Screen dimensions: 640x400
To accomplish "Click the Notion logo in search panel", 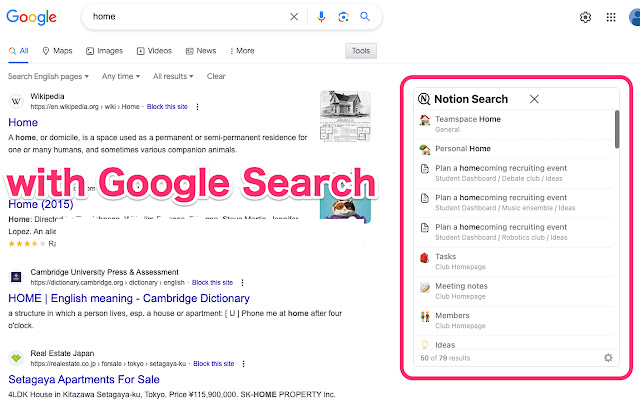I will [x=424, y=99].
